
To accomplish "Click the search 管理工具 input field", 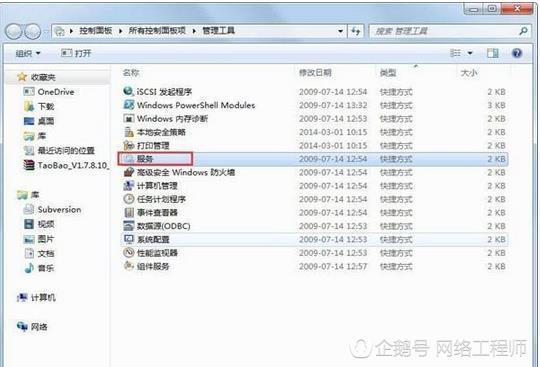I will tap(444, 31).
